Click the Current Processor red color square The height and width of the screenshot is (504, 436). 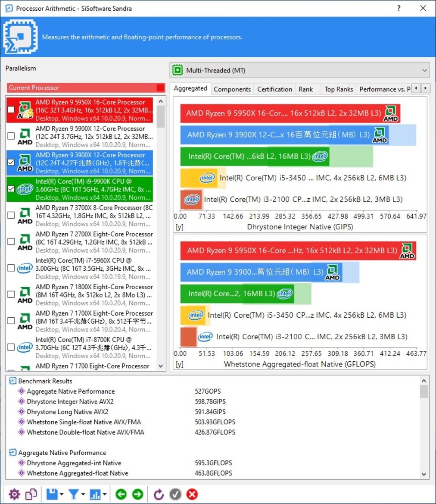160,88
